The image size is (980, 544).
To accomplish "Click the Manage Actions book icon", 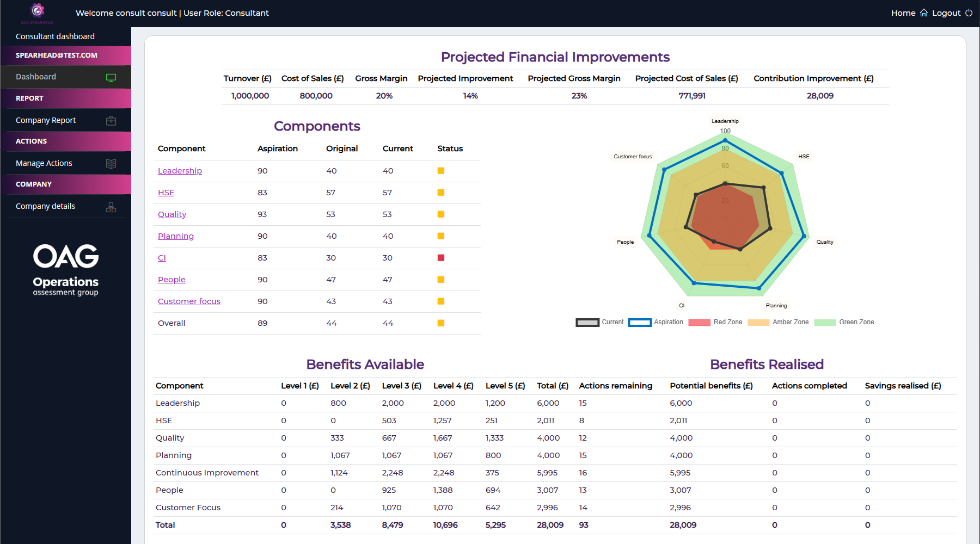I will (x=111, y=164).
